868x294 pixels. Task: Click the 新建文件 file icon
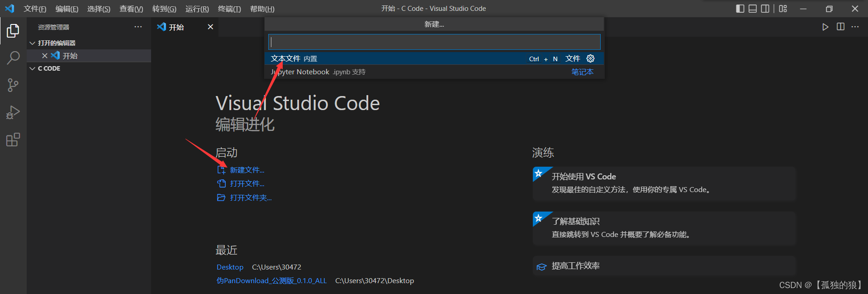pyautogui.click(x=221, y=170)
